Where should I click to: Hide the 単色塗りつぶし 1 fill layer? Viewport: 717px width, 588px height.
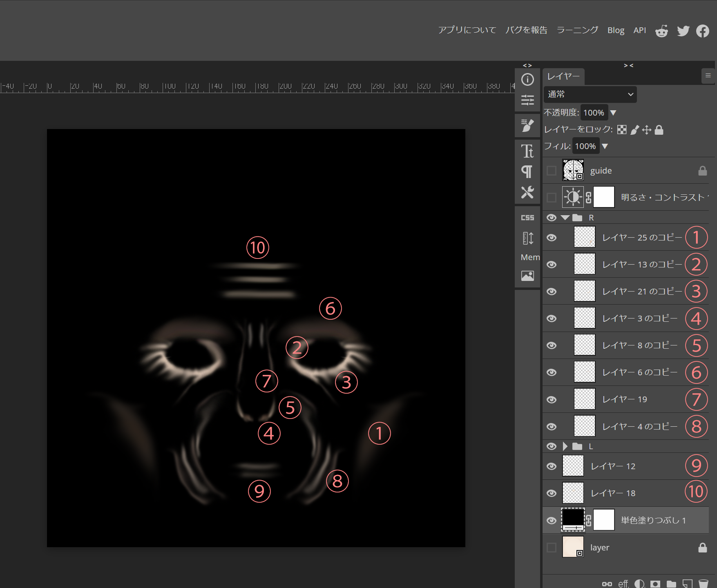point(552,520)
